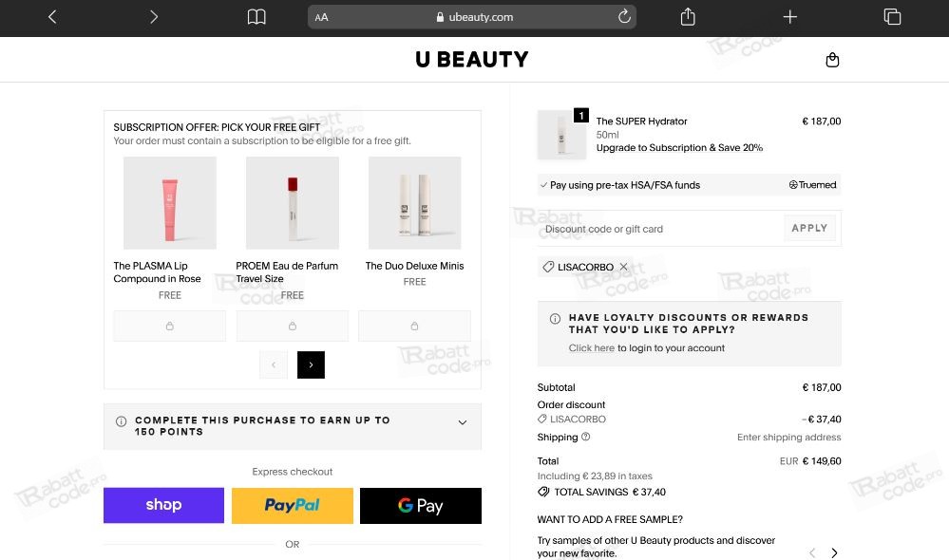Tap the AA reader text size control
This screenshot has width=949, height=560.
[321, 17]
